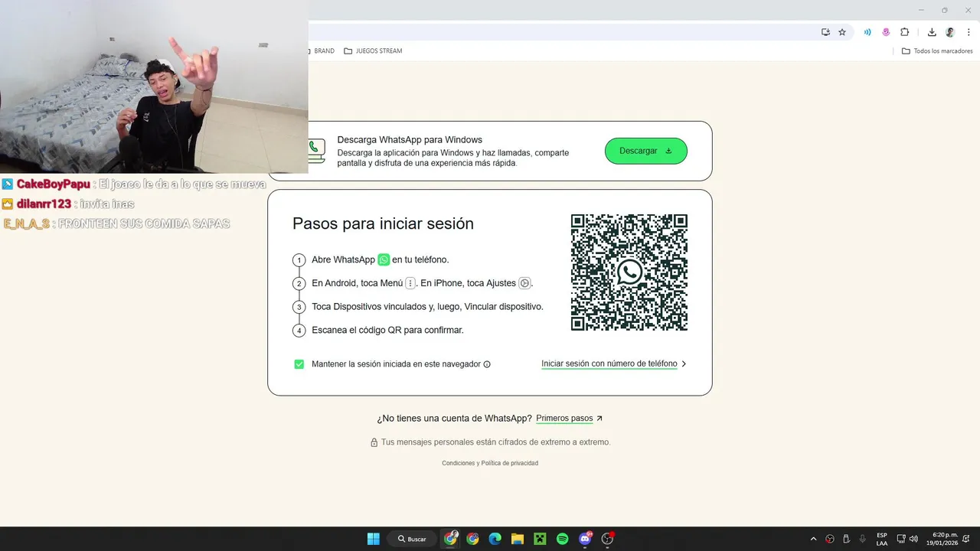Switch the ESP LAA keyboard layout
The width and height of the screenshot is (980, 551).
(x=882, y=539)
